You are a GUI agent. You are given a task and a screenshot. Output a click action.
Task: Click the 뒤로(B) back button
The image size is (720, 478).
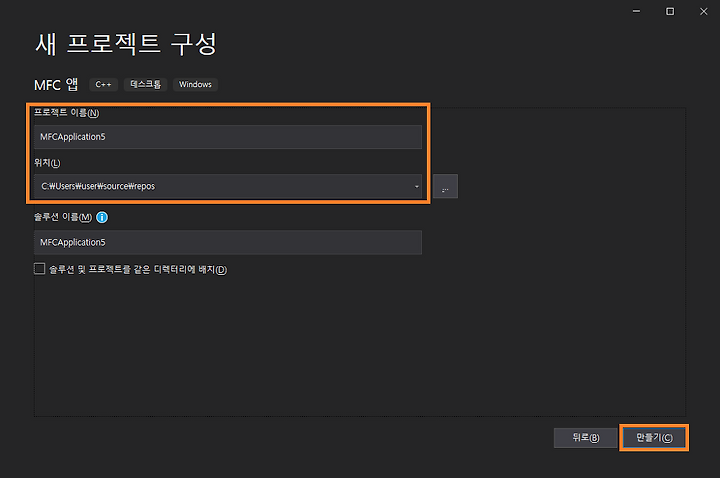(585, 438)
